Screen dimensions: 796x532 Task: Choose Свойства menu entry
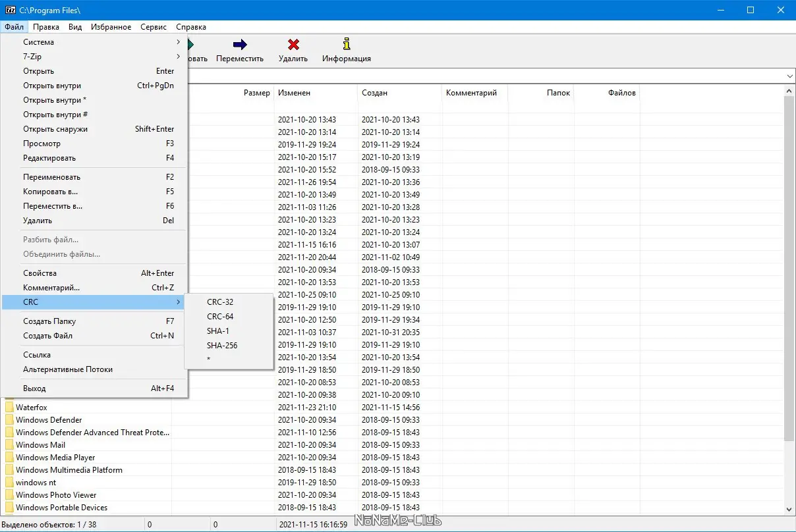pyautogui.click(x=95, y=273)
